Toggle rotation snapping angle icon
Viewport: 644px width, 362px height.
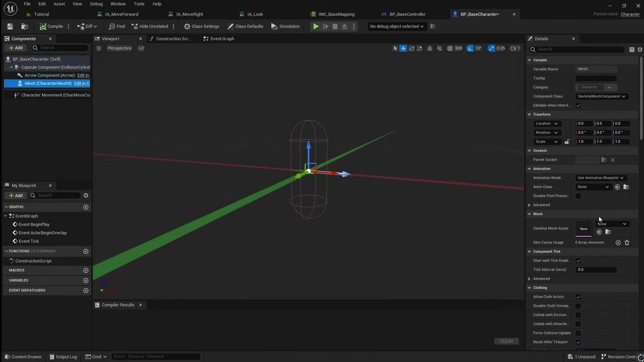(x=470, y=48)
